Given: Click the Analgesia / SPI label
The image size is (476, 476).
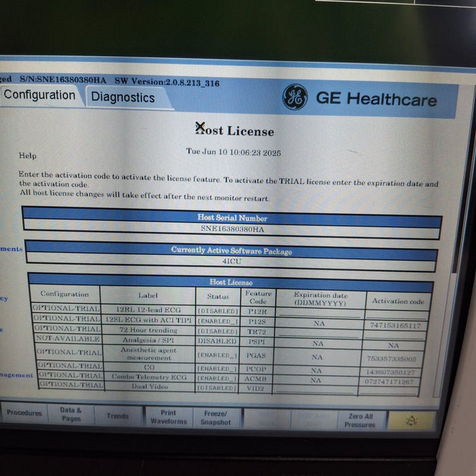Looking at the screenshot, I should tap(148, 340).
